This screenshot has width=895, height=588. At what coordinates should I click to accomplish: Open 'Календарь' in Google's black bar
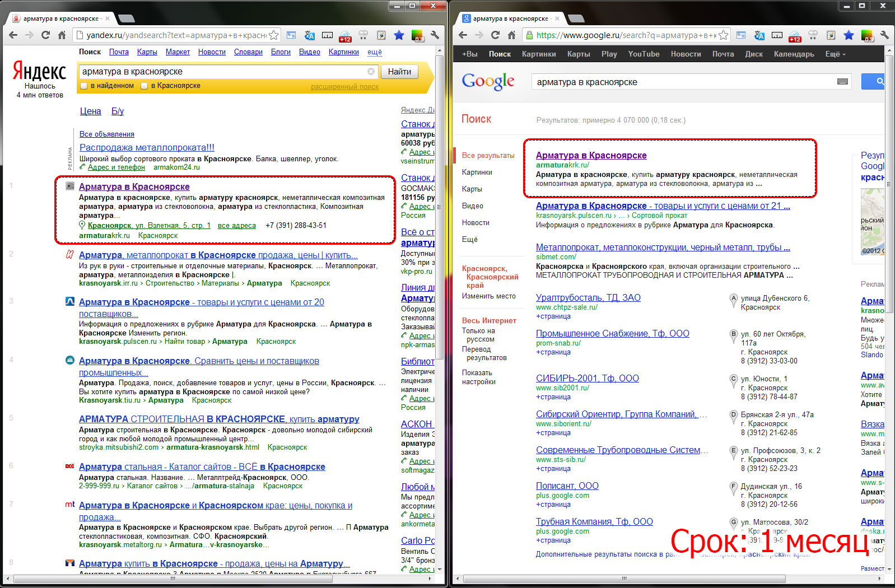coord(794,54)
